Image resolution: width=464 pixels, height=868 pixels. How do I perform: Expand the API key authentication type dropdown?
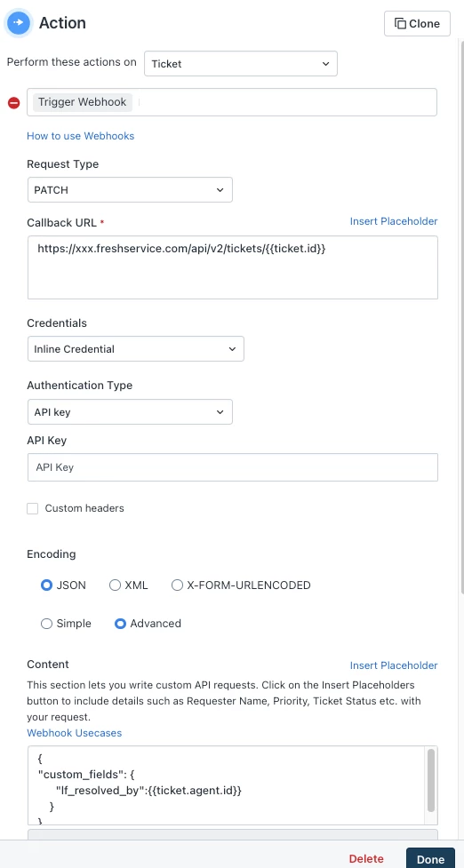(130, 412)
